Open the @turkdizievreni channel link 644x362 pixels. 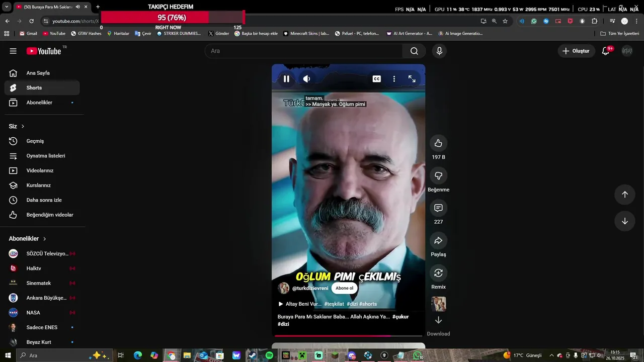[310, 288]
